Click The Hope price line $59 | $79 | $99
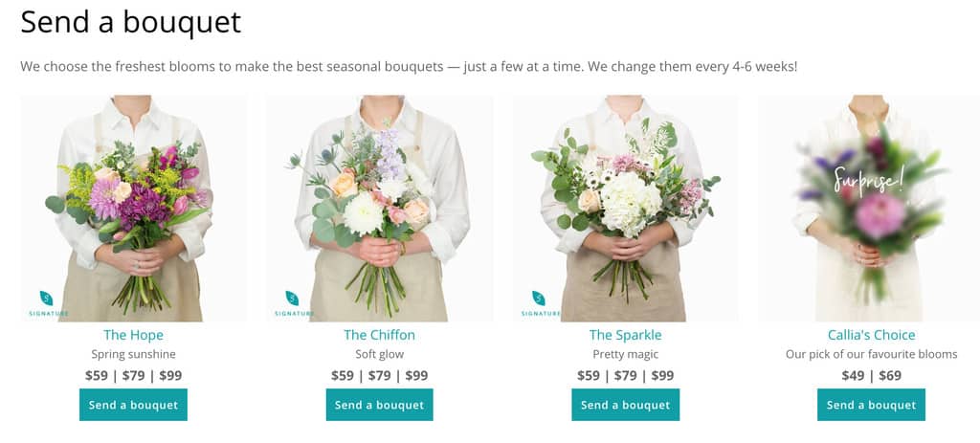 pyautogui.click(x=133, y=375)
